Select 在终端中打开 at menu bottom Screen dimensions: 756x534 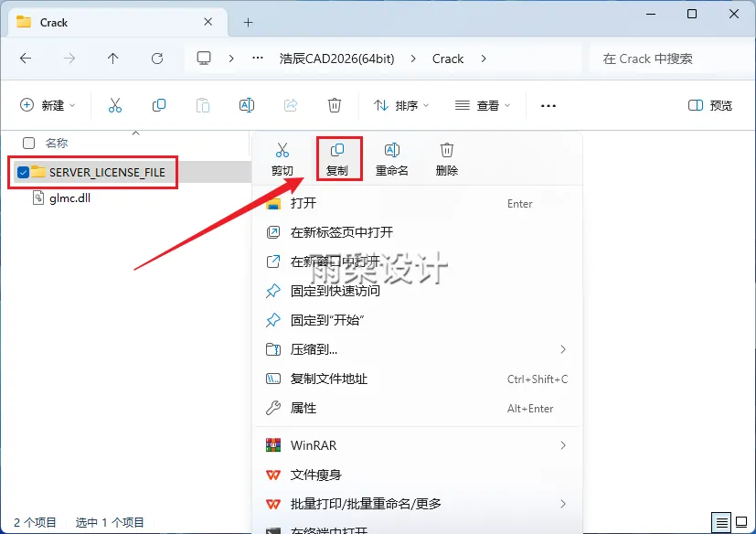click(417, 529)
